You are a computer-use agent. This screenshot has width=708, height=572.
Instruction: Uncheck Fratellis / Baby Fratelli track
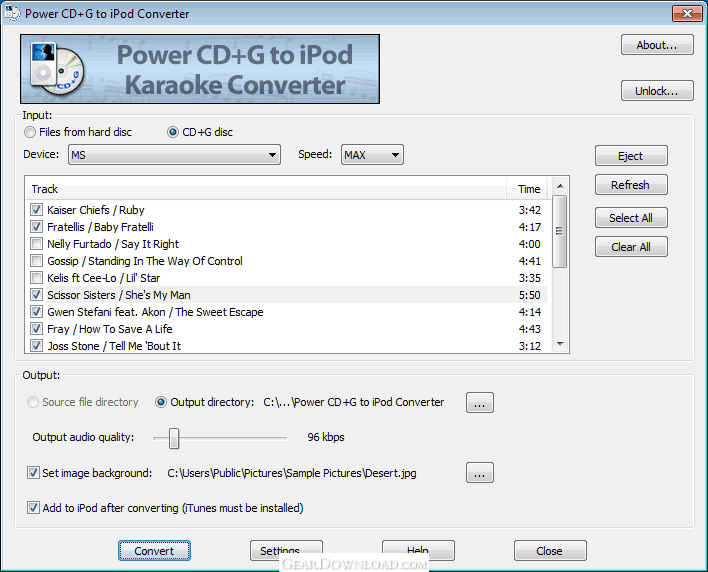36,227
